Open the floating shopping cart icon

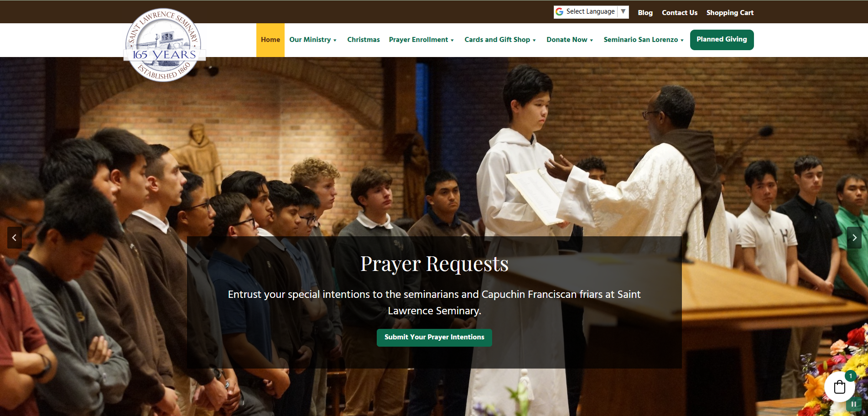click(840, 387)
